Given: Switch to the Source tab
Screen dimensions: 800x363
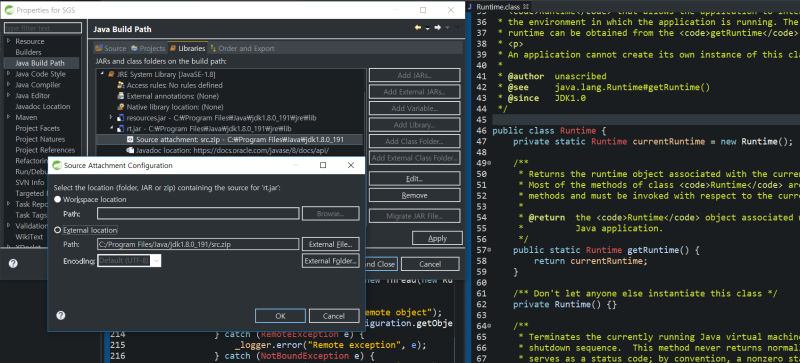Looking at the screenshot, I should click(111, 49).
